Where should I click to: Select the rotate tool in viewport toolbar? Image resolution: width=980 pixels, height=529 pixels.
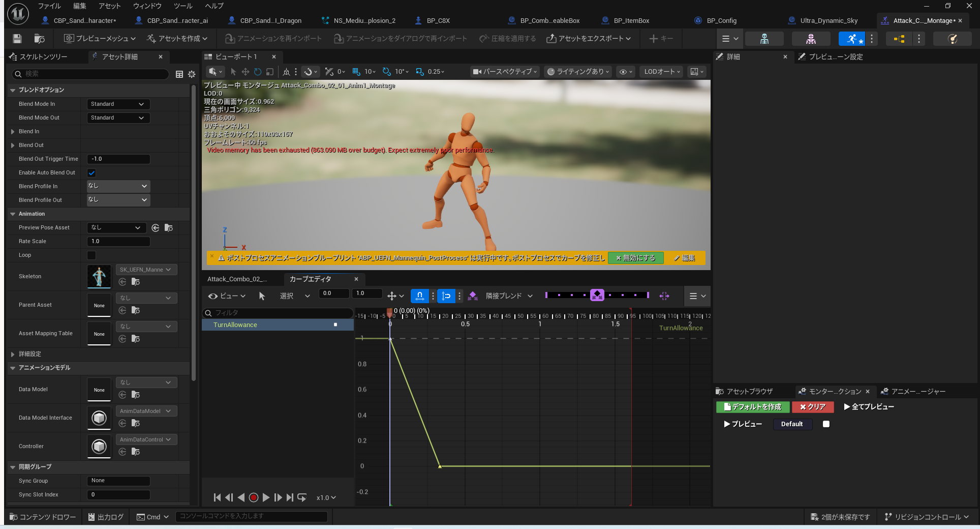tap(258, 72)
